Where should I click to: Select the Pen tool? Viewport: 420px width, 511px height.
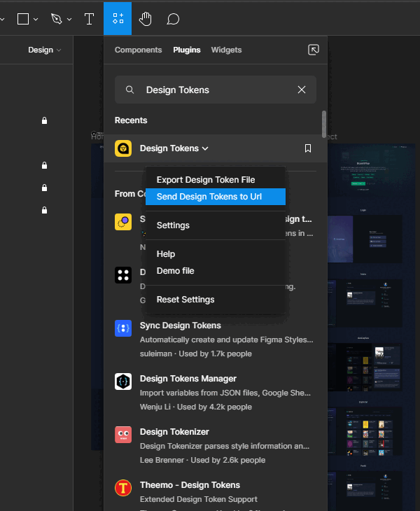57,19
